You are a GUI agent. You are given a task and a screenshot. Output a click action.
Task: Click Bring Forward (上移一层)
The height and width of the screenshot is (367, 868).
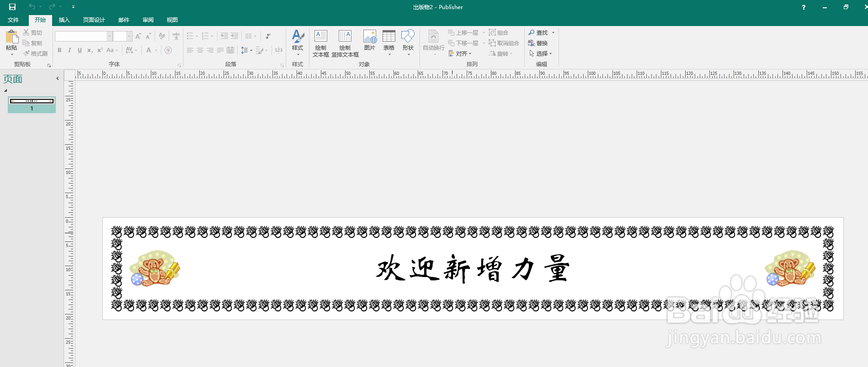tap(463, 32)
